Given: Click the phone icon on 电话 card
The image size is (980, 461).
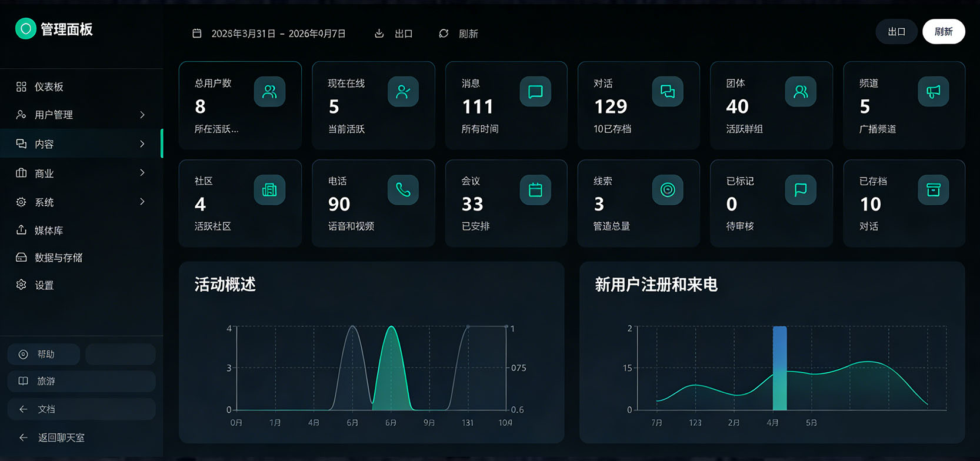Looking at the screenshot, I should coord(403,190).
